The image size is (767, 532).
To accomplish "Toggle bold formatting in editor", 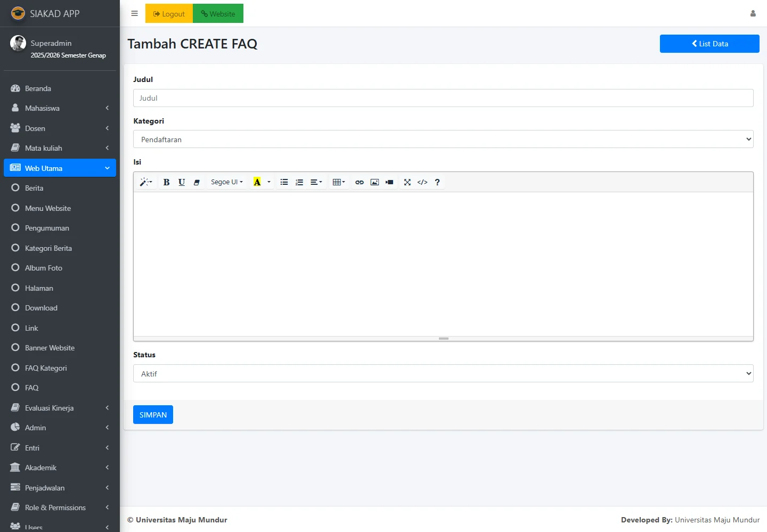I will point(166,182).
